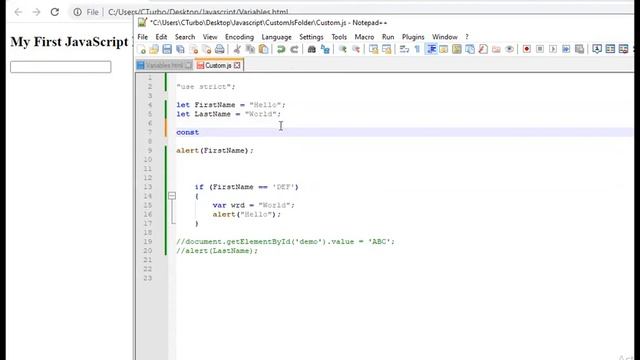Open the Encoding menu
This screenshot has height=360, width=640.
(239, 37)
